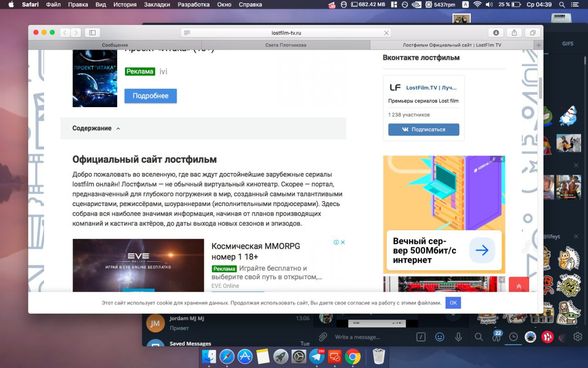Open the emoji picker in Telegram
This screenshot has width=588, height=368.
[x=440, y=337]
